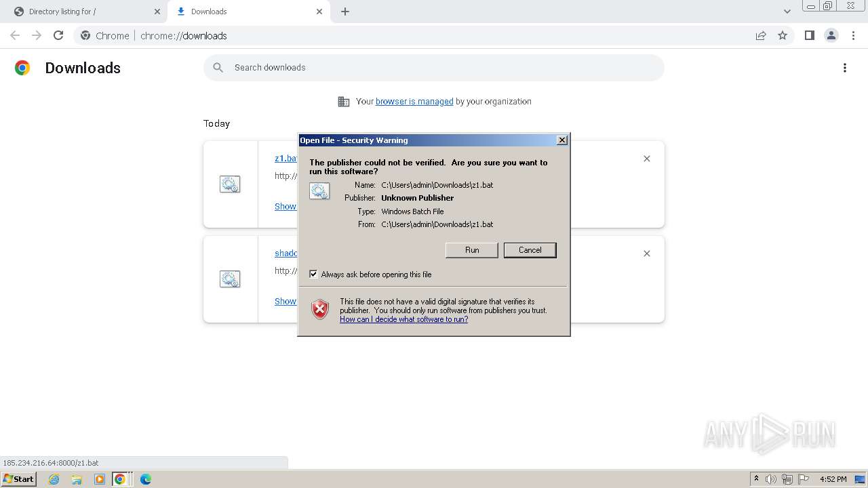Open a new tab with plus button
868x488 pixels.
click(x=345, y=12)
